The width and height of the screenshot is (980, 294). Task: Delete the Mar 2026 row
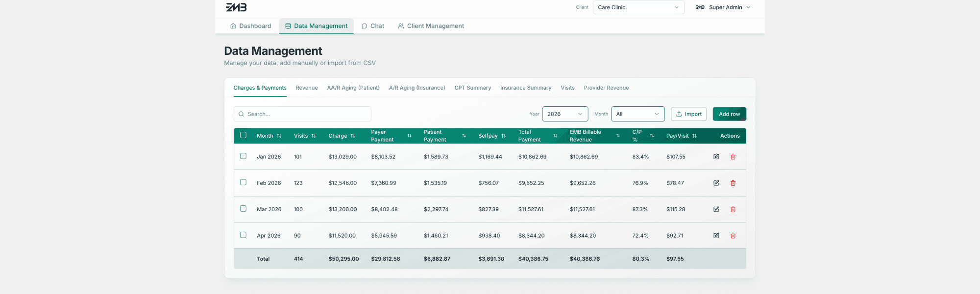733,209
